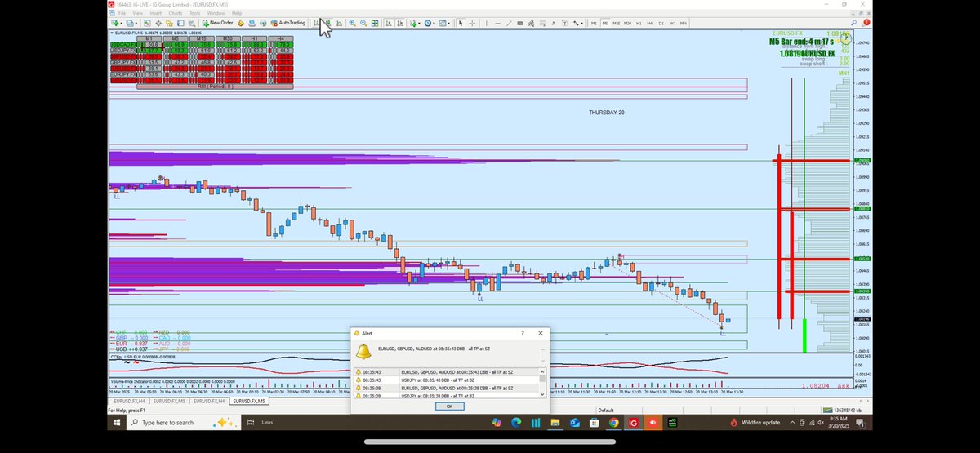This screenshot has width=980, height=453.
Task: Select first alert row EURUSD, GBPUSD, AUDUSD 08:35:43
Action: tap(447, 372)
